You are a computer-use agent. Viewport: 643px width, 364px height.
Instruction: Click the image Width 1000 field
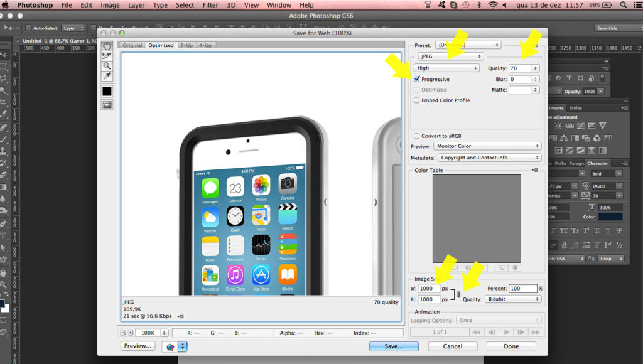[x=428, y=289]
